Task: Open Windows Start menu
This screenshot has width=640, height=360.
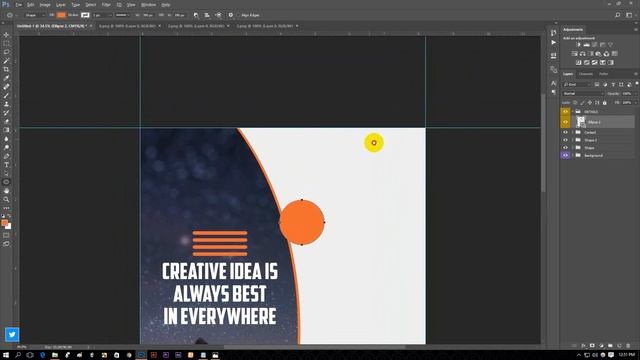Action: pyautogui.click(x=6, y=355)
